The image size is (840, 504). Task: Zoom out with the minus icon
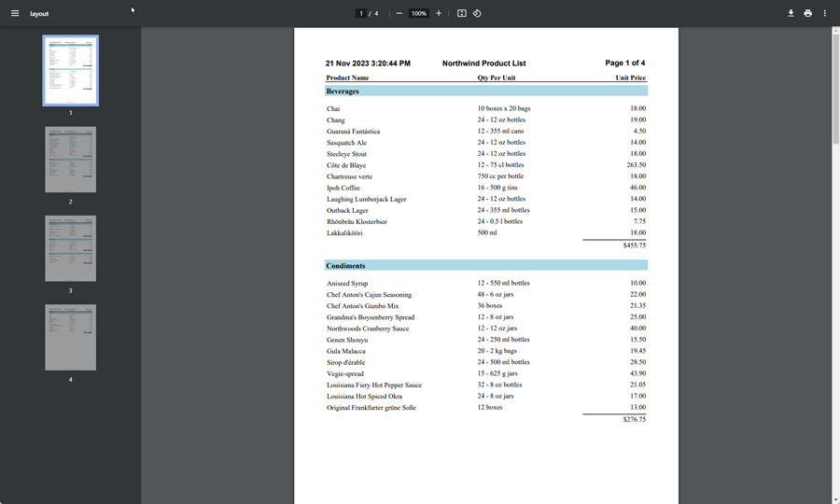coord(399,13)
